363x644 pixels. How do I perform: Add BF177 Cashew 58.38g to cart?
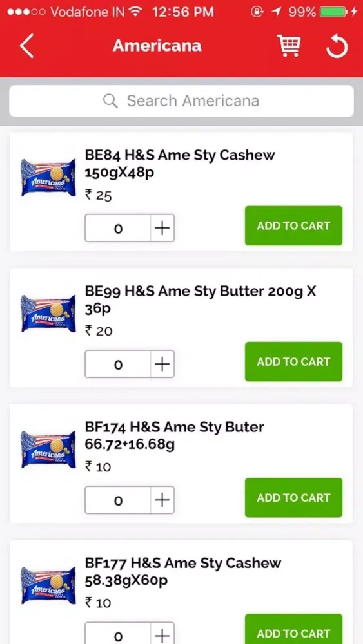(x=293, y=629)
